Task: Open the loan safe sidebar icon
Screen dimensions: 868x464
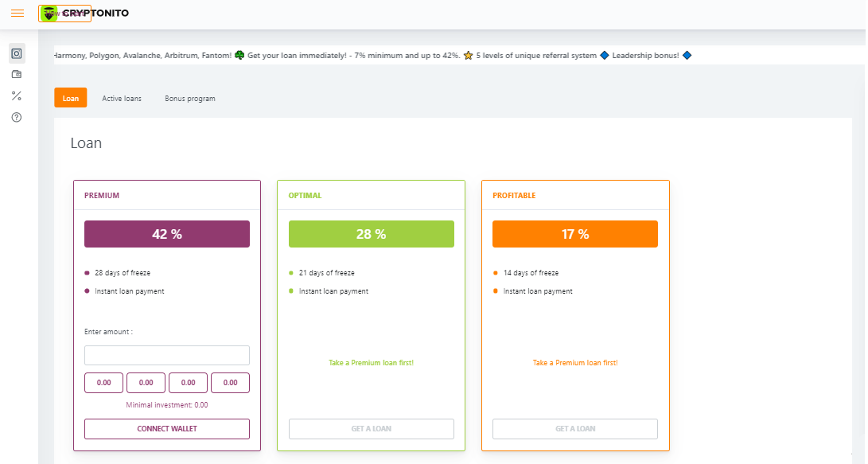Action: tap(17, 53)
